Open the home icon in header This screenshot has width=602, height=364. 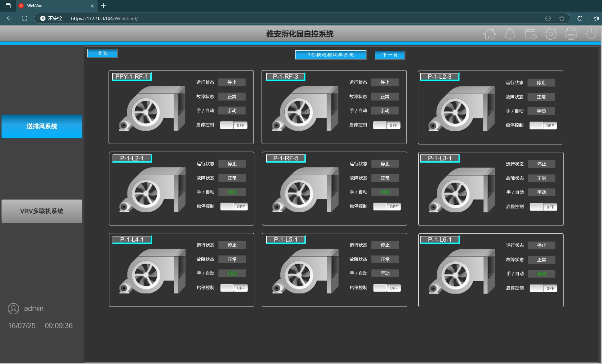click(x=489, y=34)
